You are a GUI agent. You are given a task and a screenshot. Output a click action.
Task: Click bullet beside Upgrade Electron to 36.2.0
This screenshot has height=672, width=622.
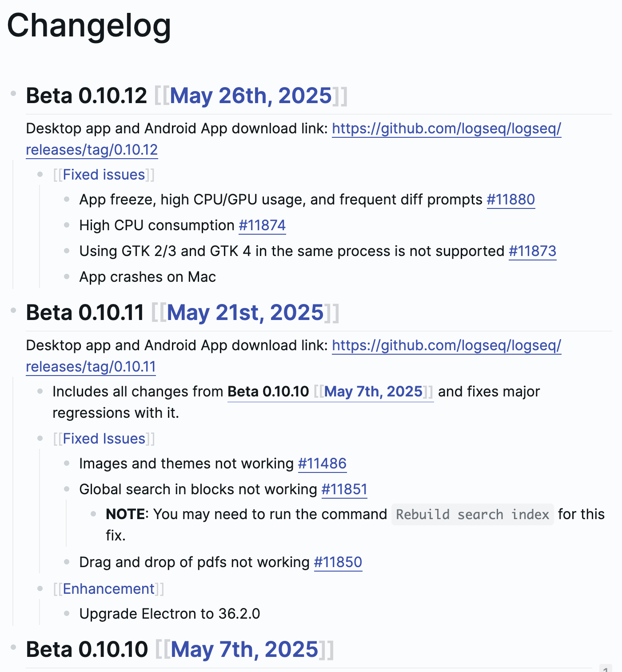[67, 613]
